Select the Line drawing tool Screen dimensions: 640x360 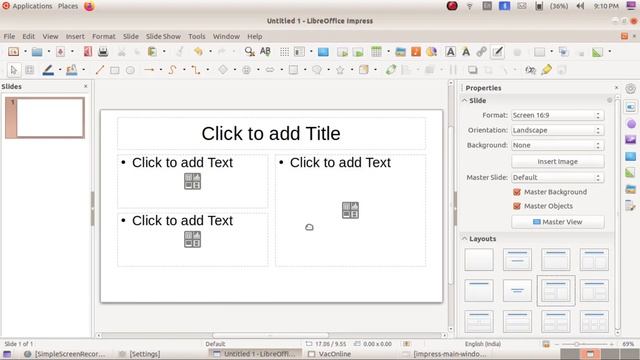tap(100, 70)
